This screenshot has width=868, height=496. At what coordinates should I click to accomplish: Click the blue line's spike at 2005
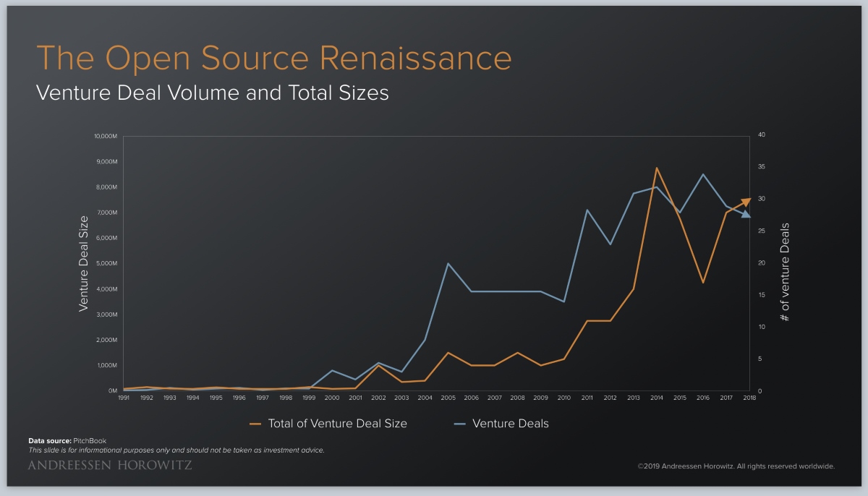(x=448, y=263)
